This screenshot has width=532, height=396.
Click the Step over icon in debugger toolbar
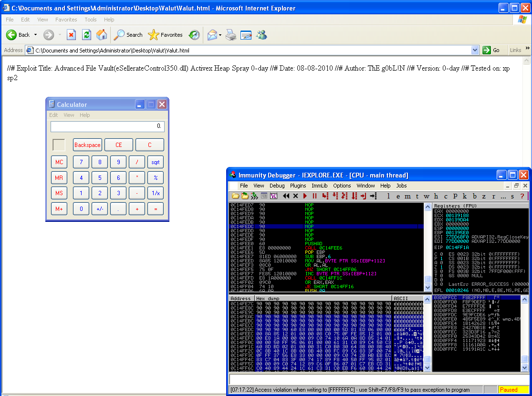[335, 196]
